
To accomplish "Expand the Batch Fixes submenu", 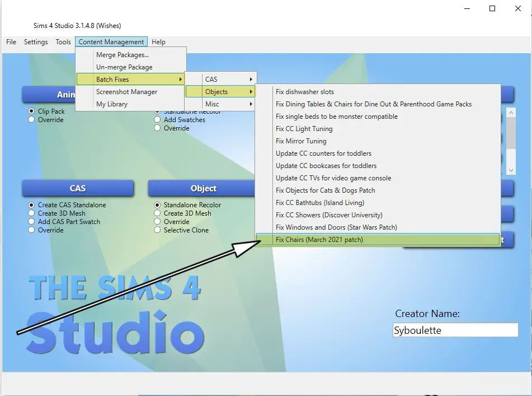I will [131, 79].
